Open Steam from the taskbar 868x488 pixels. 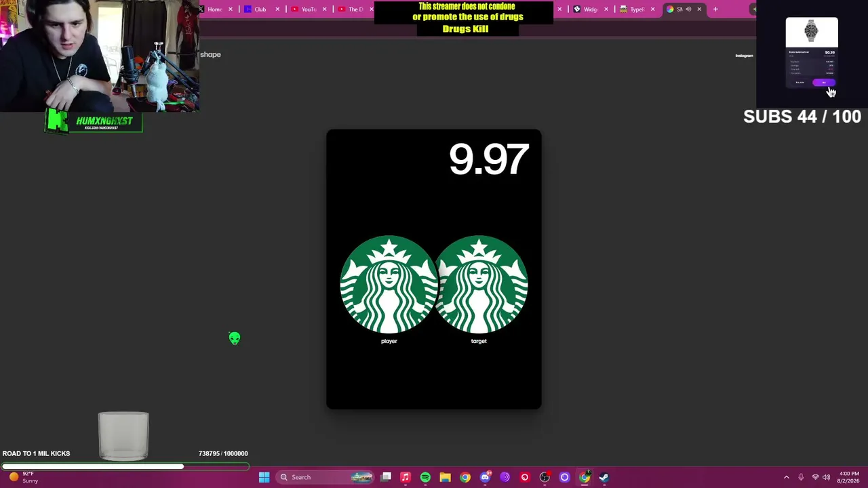[x=604, y=477]
